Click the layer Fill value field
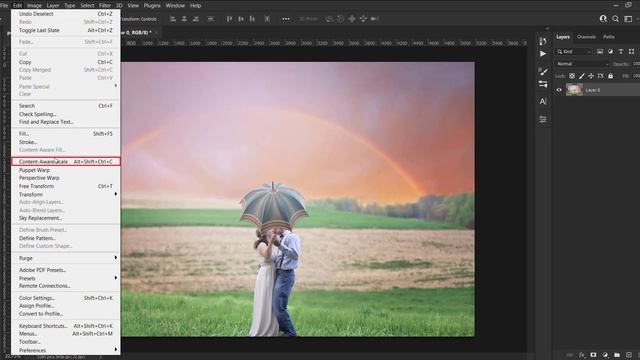Image resolution: width=640 pixels, height=360 pixels. click(636, 76)
